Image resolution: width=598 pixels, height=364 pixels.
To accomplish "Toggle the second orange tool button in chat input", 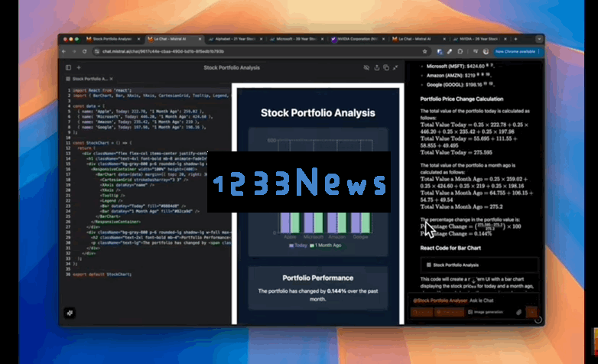I will pyautogui.click(x=449, y=312).
